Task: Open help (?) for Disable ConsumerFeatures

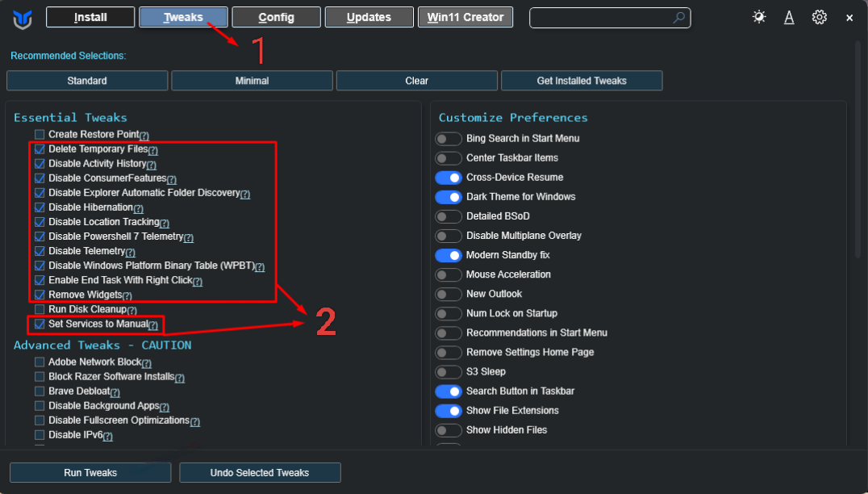Action: [x=172, y=179]
